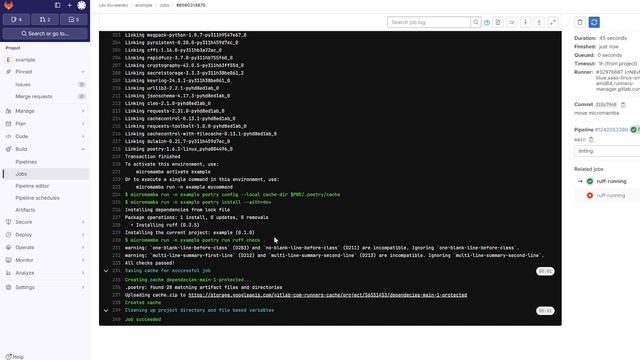Viewport: 640px width, 360px height.
Task: Click the 'Job succeeded' log line
Action: 143,319
